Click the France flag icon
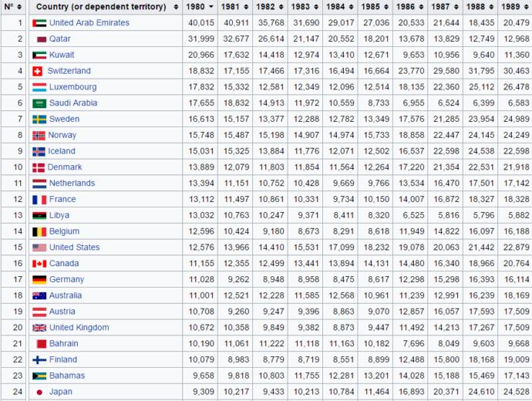The height and width of the screenshot is (401, 532). [x=39, y=200]
